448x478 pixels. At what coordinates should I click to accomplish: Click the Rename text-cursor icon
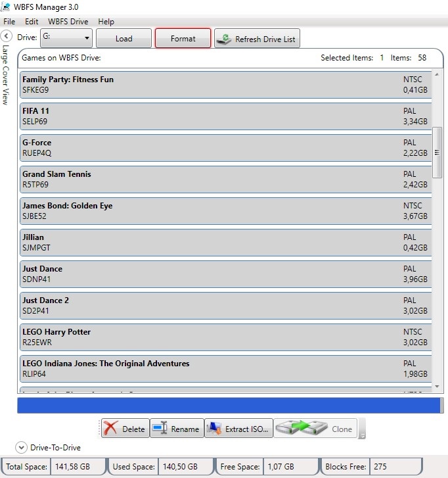point(160,428)
